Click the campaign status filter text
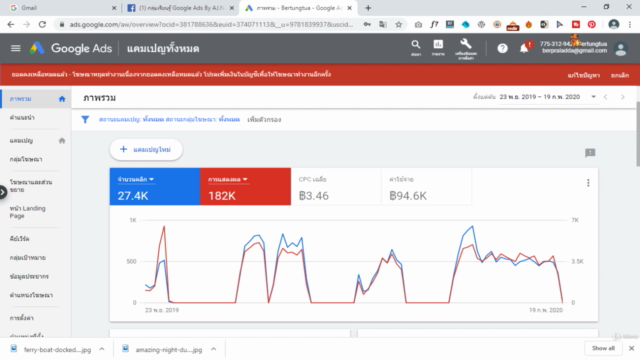Viewport: 640px width, 360px height. 131,120
